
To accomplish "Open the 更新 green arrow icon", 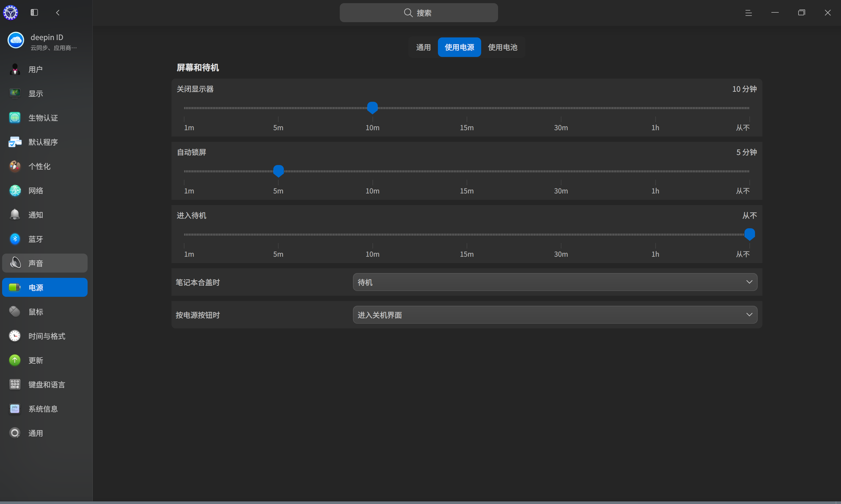I will point(15,360).
